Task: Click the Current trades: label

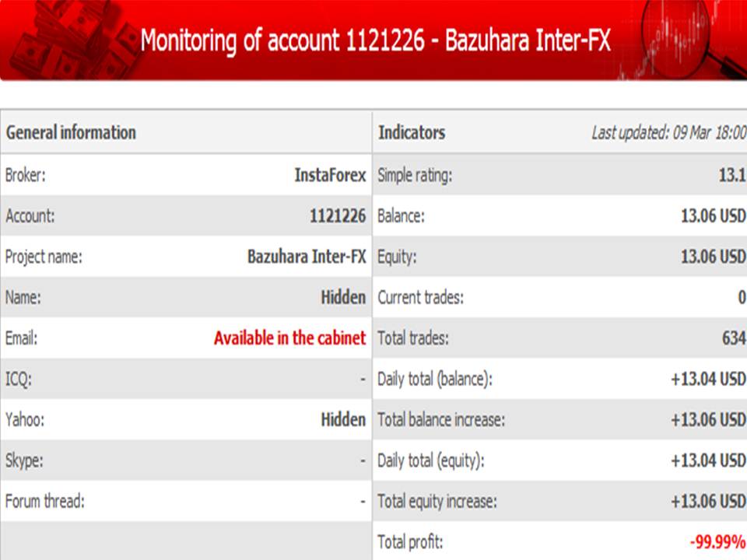Action: tap(420, 298)
